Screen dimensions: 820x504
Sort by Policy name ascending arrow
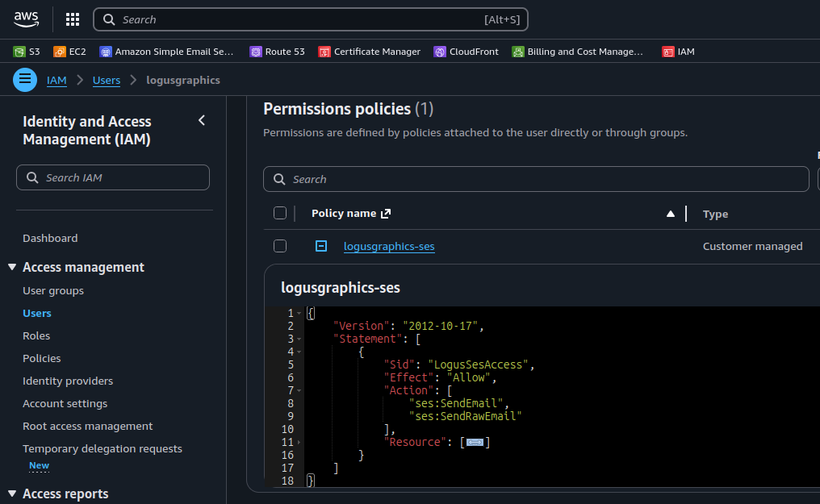[x=671, y=214]
